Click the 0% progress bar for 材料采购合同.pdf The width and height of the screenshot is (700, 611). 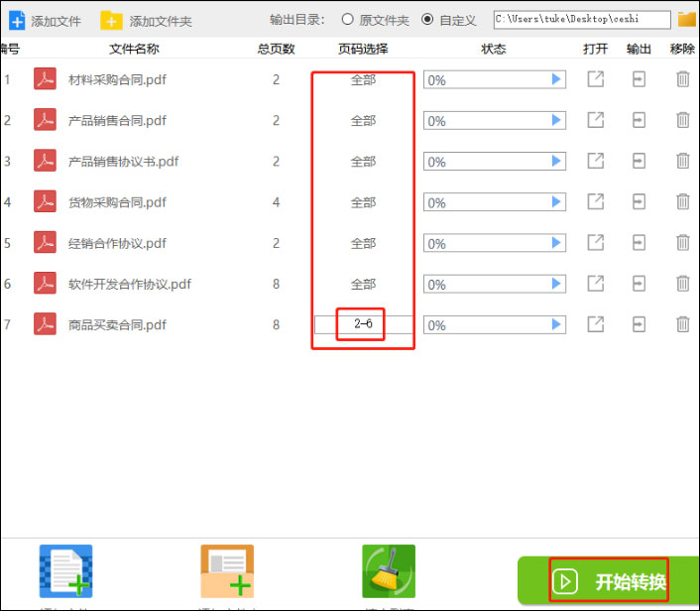pyautogui.click(x=495, y=80)
